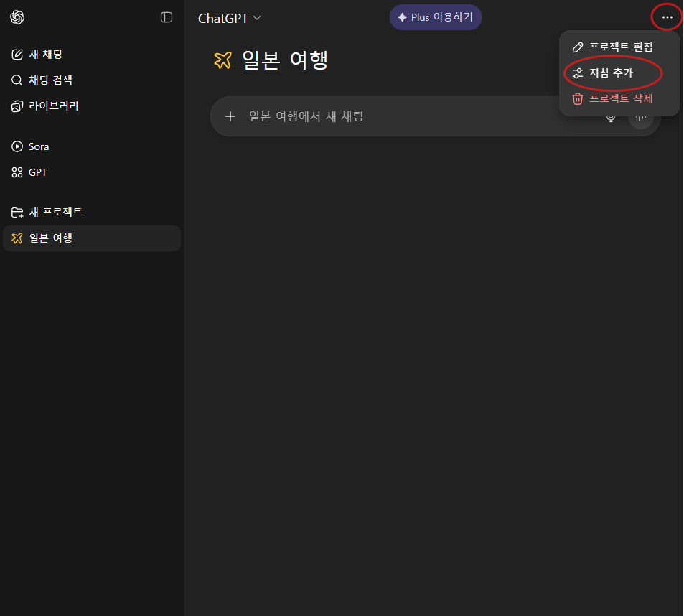Click the airplane icon beside the project title
Image resolution: width=684 pixels, height=616 pixels.
(222, 61)
